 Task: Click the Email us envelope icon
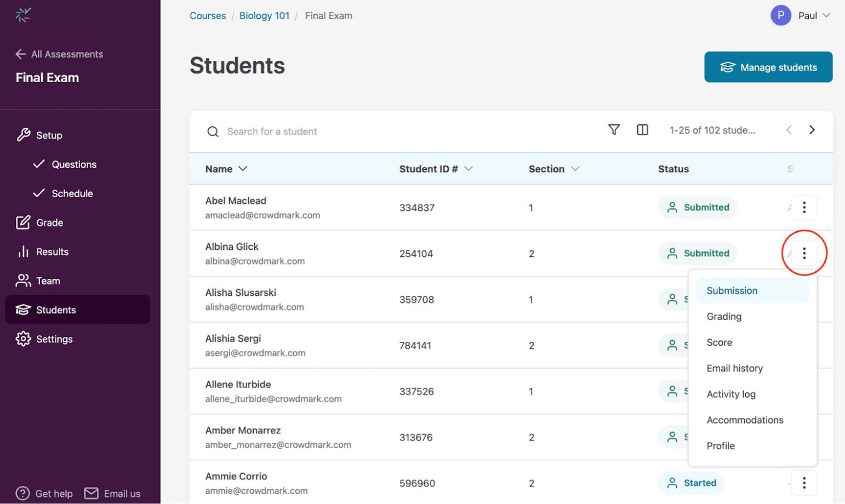tap(92, 493)
